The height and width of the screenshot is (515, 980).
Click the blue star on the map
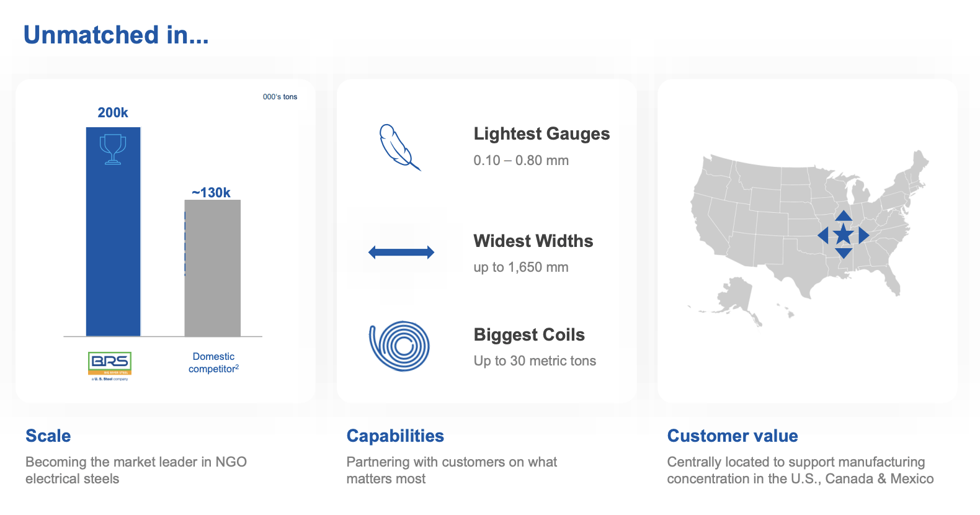[843, 235]
